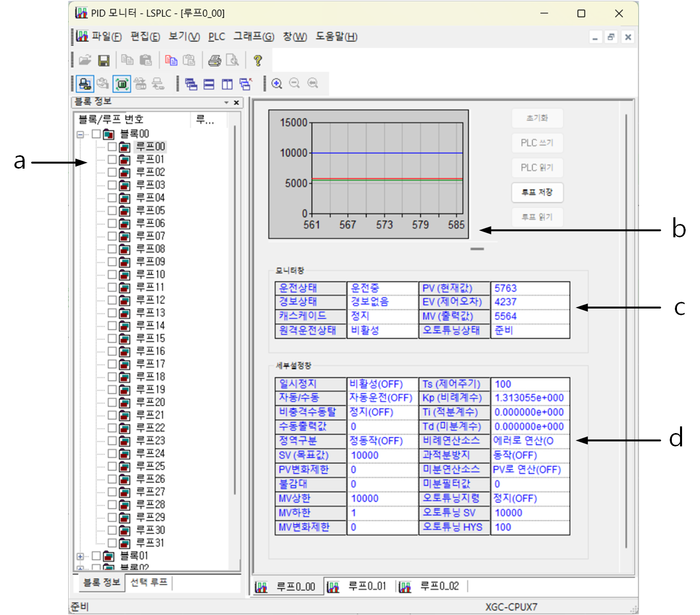Click the save floppy disk icon

point(104,60)
